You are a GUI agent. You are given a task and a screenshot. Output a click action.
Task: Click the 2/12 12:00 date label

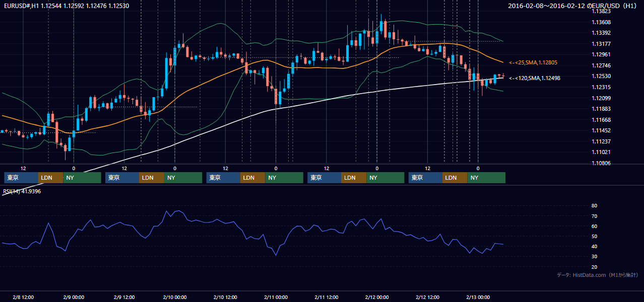coord(427,297)
